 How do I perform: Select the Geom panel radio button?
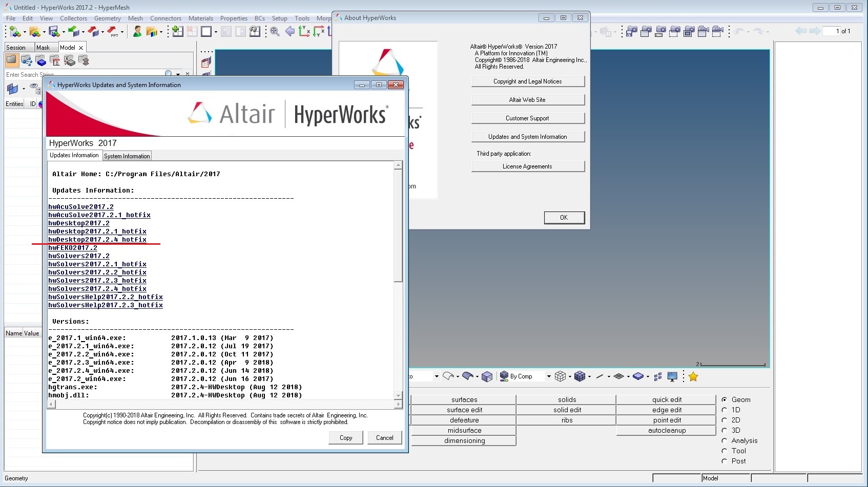click(x=724, y=399)
